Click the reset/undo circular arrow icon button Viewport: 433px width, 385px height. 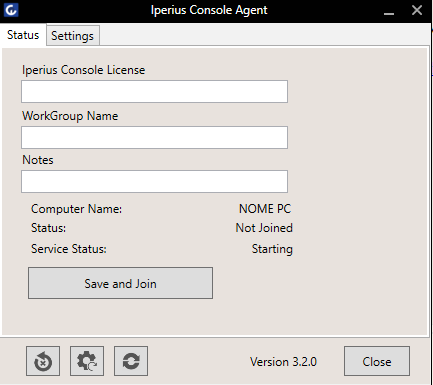point(43,361)
